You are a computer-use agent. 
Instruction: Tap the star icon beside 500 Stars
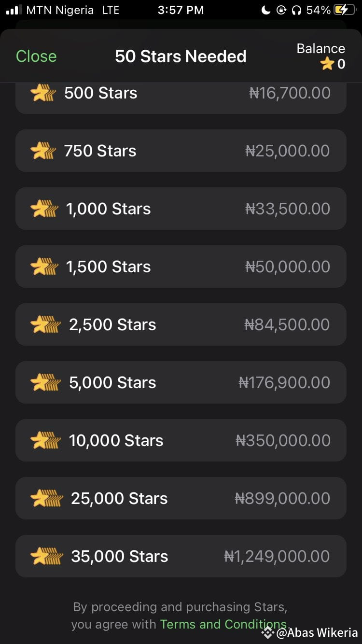[x=43, y=93]
